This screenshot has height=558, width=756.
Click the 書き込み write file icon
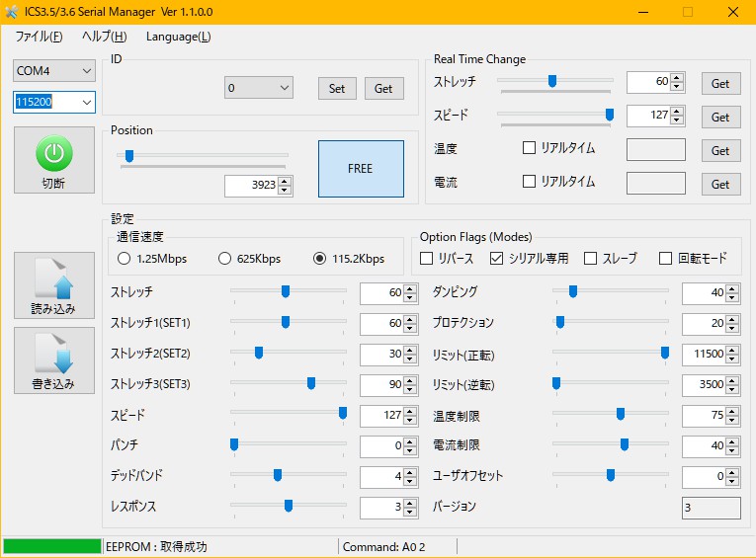pos(53,354)
